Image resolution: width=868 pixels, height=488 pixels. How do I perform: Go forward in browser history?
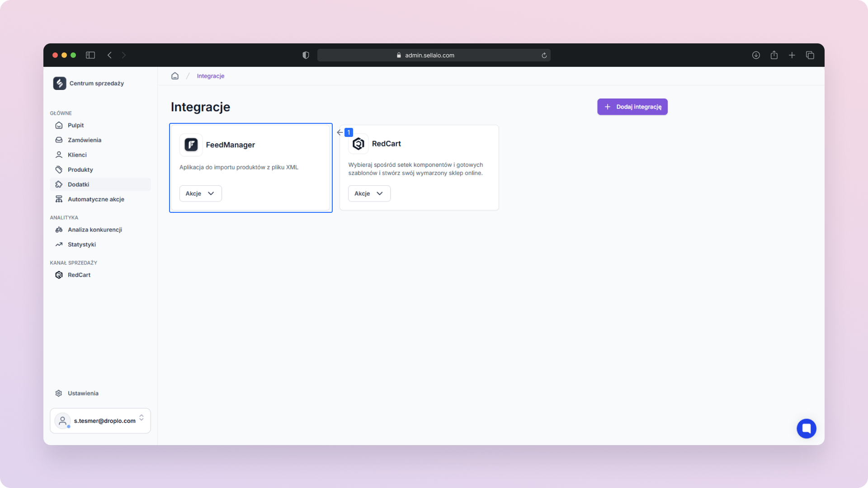pyautogui.click(x=124, y=55)
